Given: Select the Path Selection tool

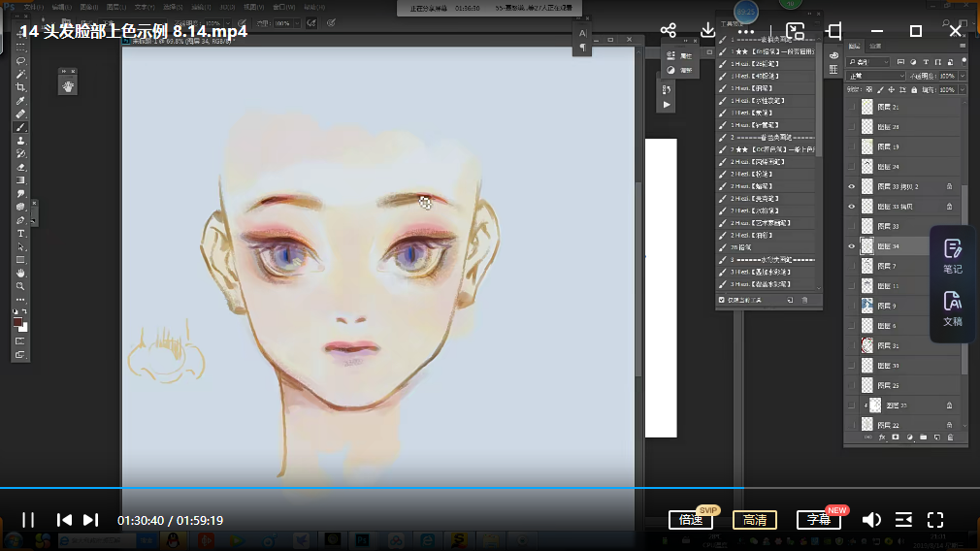Looking at the screenshot, I should tap(20, 246).
